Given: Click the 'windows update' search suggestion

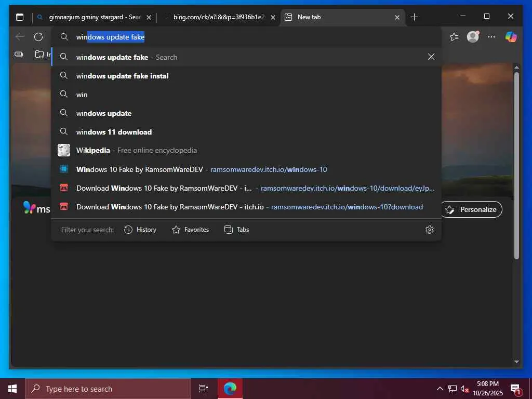Looking at the screenshot, I should point(246,113).
